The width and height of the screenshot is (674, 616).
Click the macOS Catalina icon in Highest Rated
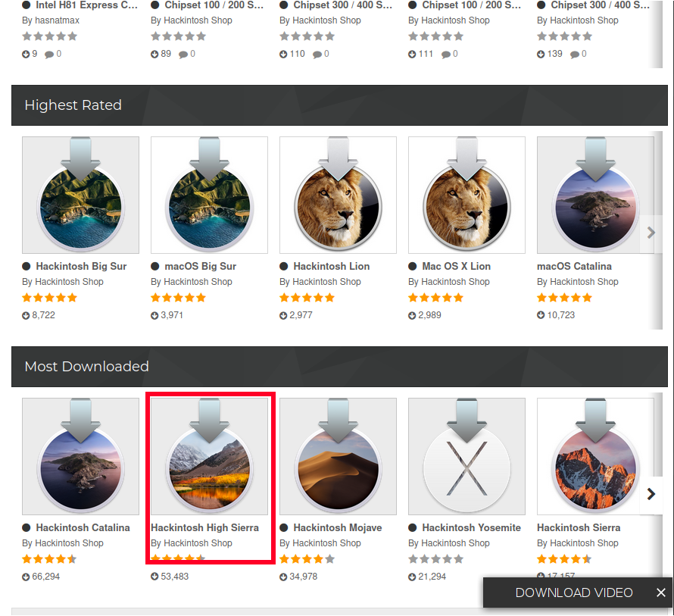[594, 195]
